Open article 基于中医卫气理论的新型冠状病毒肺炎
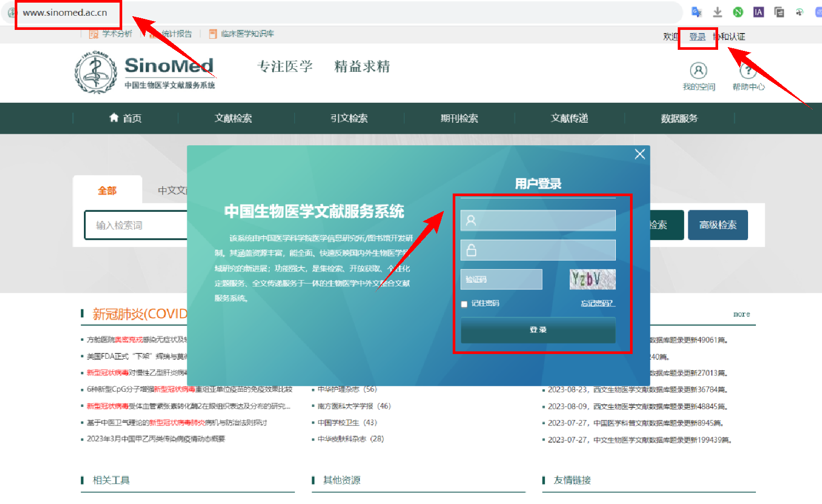 click(x=177, y=423)
